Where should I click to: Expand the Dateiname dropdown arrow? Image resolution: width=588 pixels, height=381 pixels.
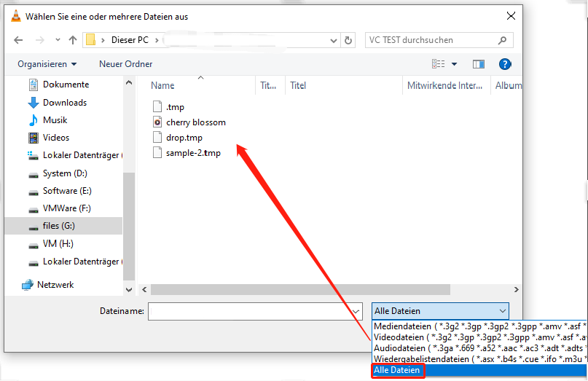click(x=356, y=311)
